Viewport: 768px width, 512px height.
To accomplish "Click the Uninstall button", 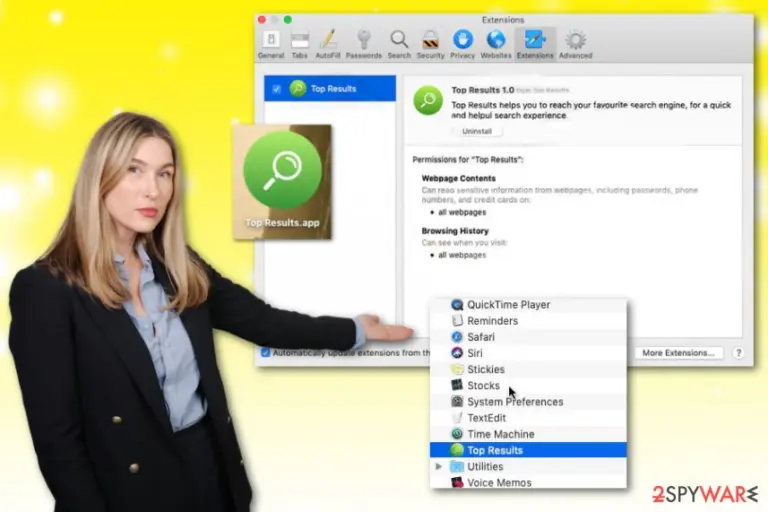I will coord(477,131).
